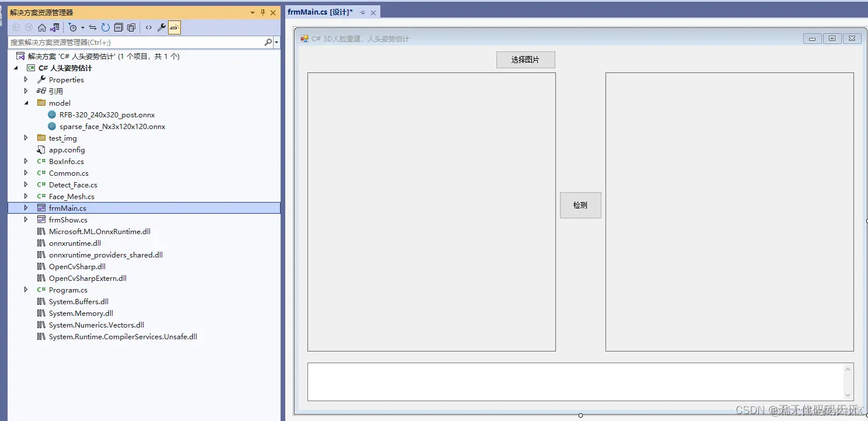The height and width of the screenshot is (421, 868).
Task: Select app.config in the tree
Action: [66, 150]
